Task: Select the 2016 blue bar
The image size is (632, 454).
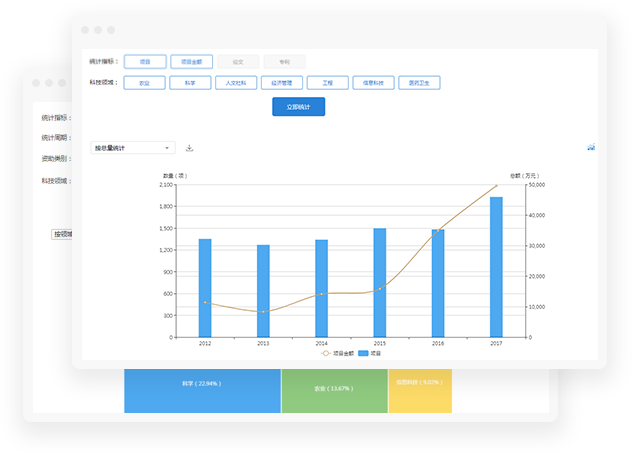Action: (438, 283)
